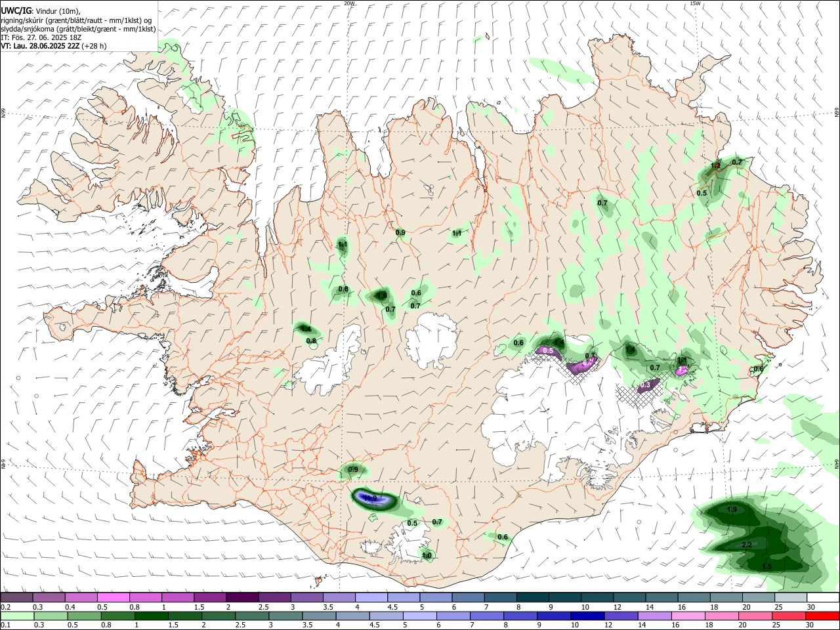Click the lavender 4 mm snow scale swatch
The image size is (840, 630).
coord(371,598)
